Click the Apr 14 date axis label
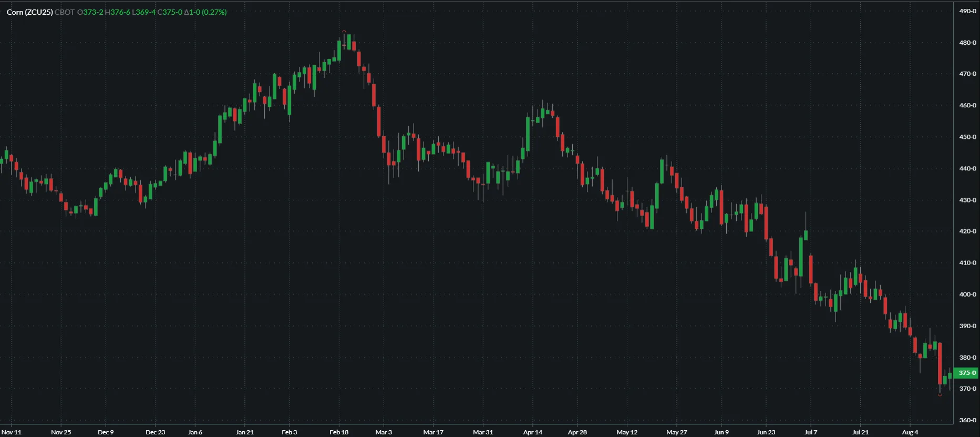The width and height of the screenshot is (980, 437). pos(532,432)
